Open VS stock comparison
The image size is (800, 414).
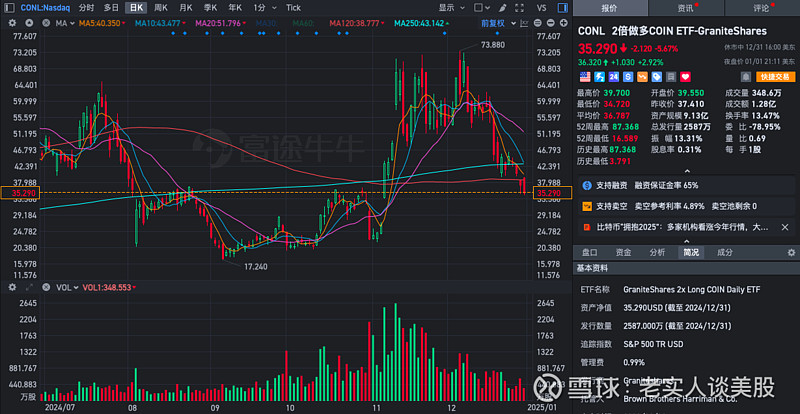[x=542, y=8]
